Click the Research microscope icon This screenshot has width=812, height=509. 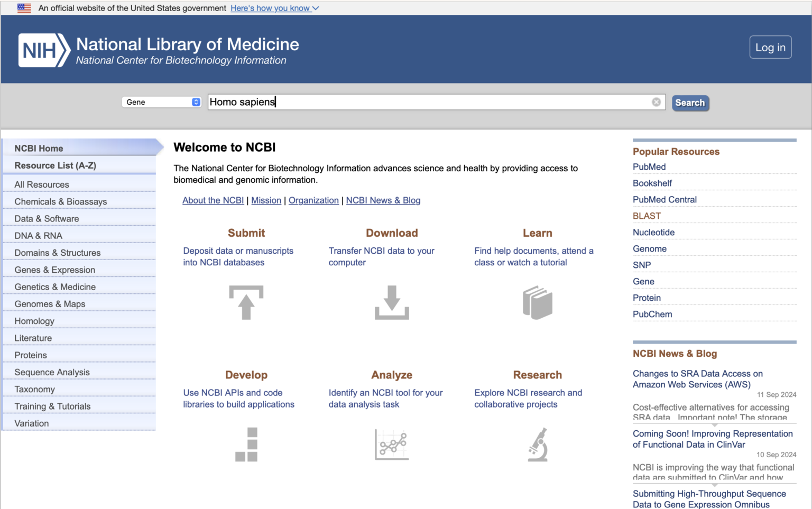click(x=537, y=445)
